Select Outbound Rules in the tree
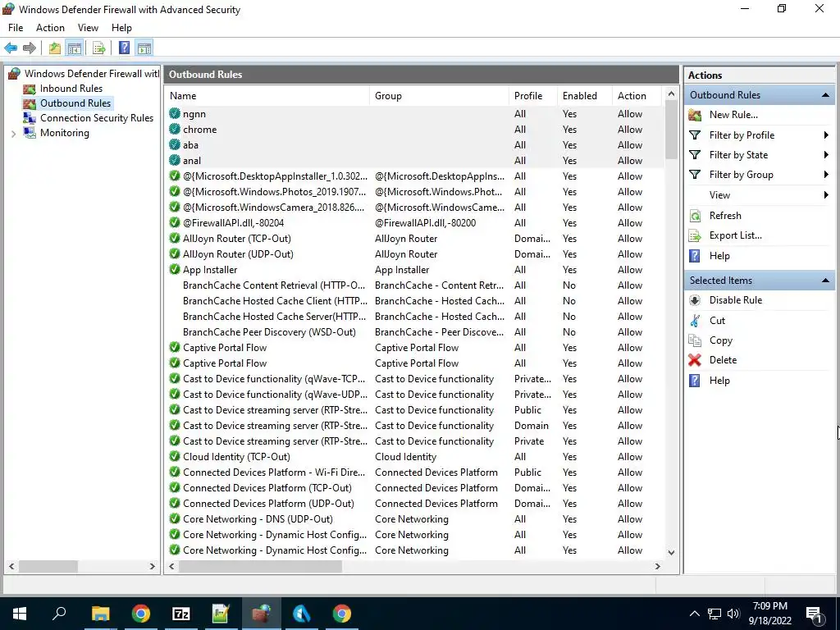The width and height of the screenshot is (840, 630). (75, 103)
